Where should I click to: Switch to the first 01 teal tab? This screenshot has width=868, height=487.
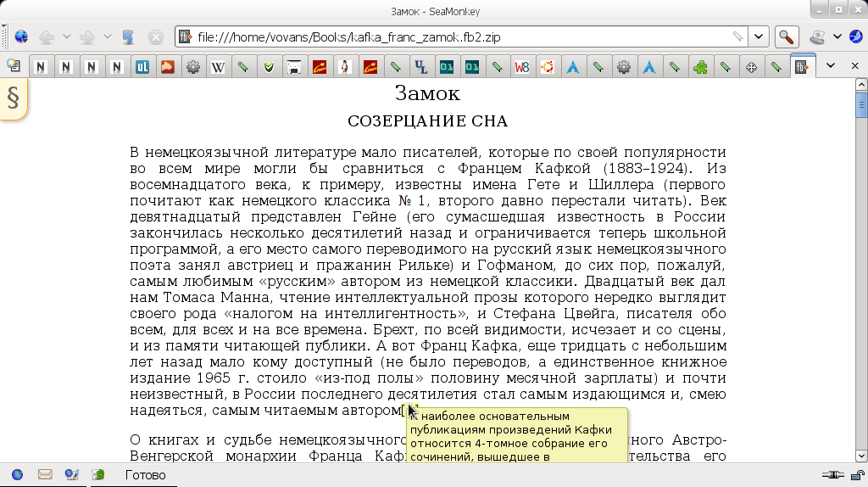(x=446, y=66)
